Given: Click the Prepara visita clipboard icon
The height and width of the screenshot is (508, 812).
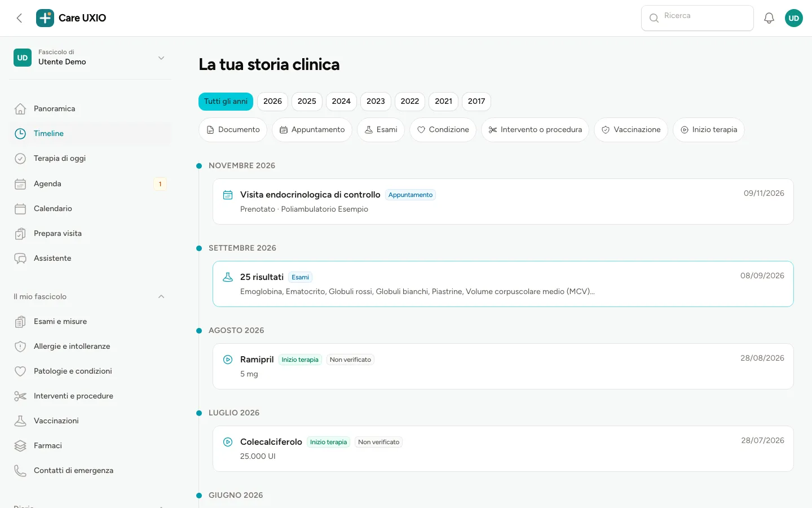Looking at the screenshot, I should click(20, 234).
